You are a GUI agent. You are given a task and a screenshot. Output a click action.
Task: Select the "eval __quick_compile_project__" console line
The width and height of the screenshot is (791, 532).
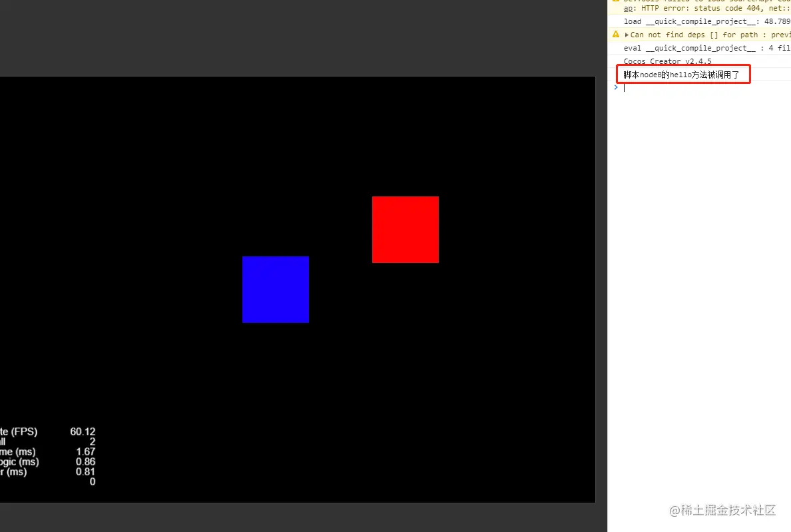[706, 48]
